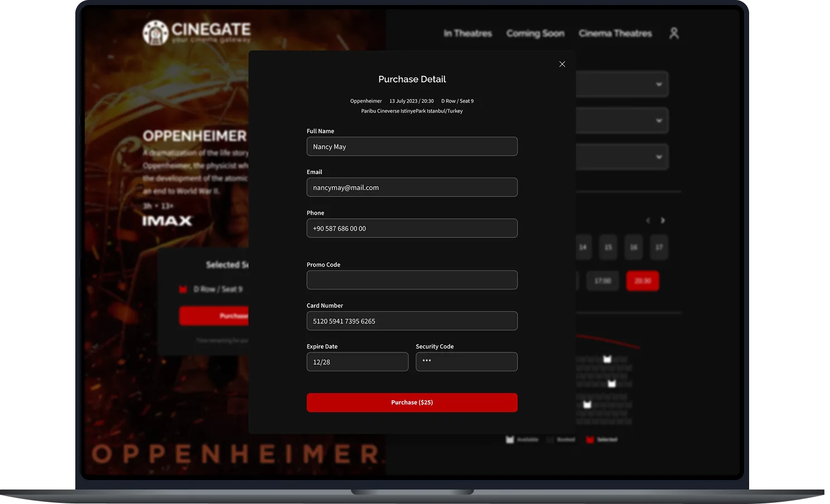
Task: Expand the second dropdown behind the dialog
Action: click(622, 120)
